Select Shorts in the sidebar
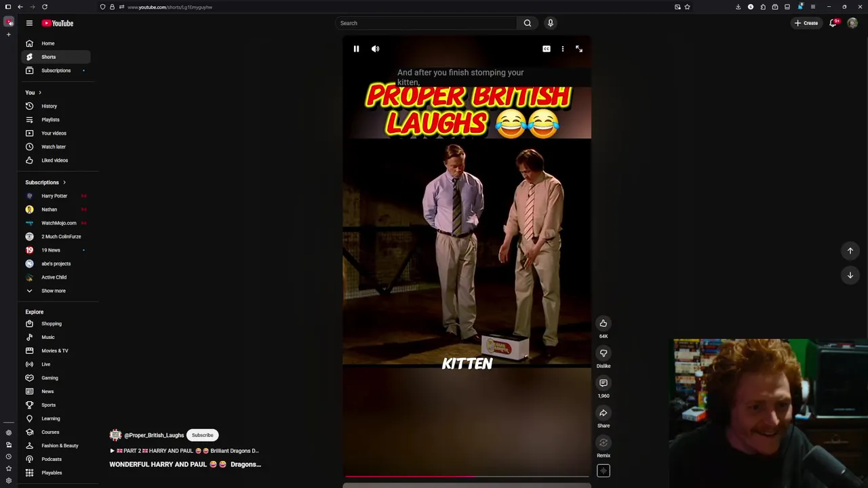 tap(56, 57)
